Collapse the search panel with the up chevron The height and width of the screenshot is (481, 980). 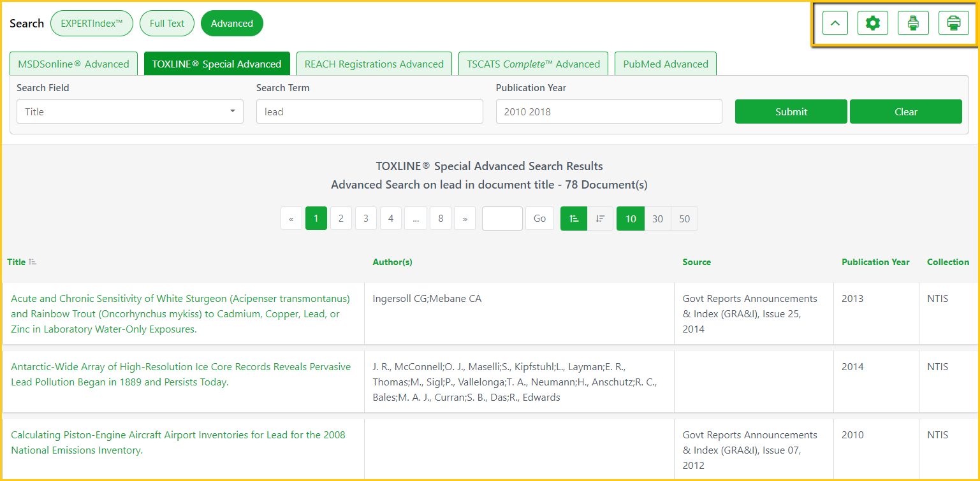[x=835, y=24]
